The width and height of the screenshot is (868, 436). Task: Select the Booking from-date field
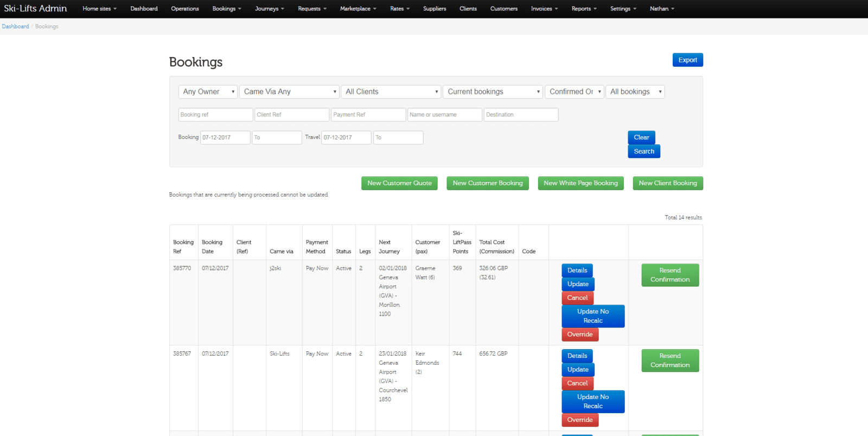pyautogui.click(x=225, y=137)
